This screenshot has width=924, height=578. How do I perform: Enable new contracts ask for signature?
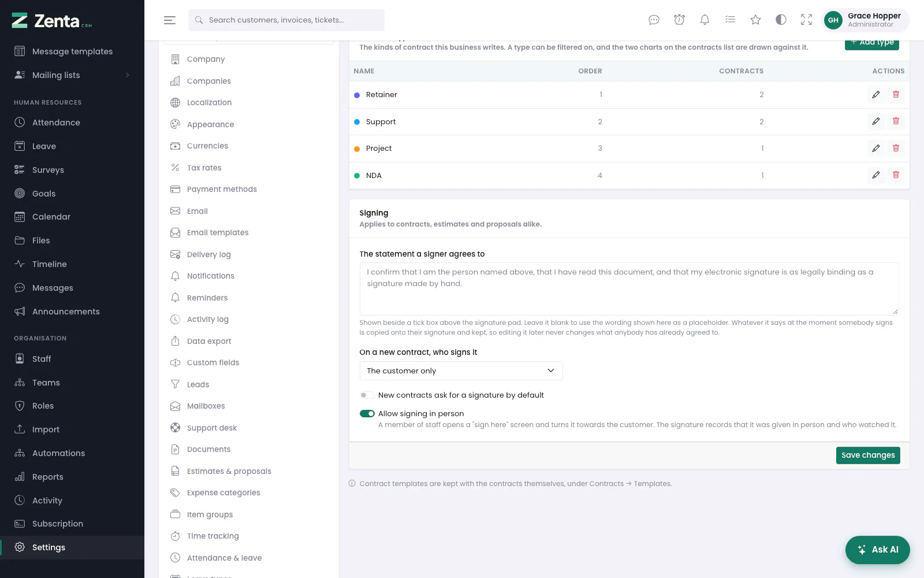coord(367,395)
